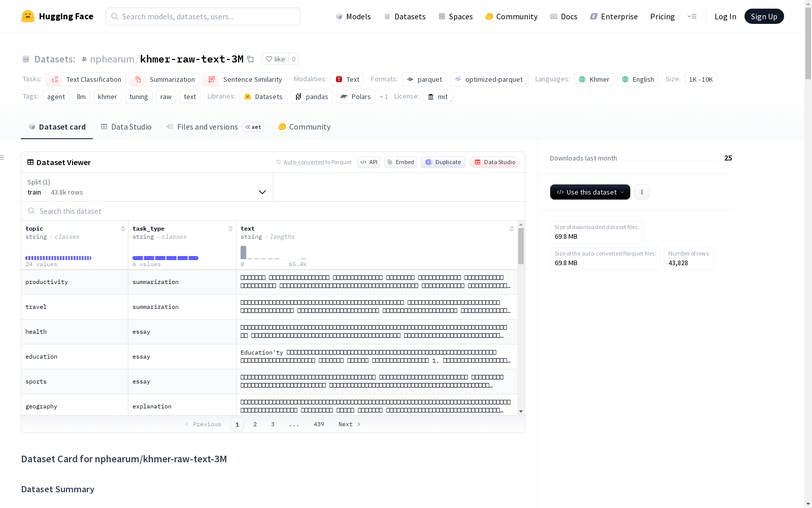Select the geography topic cell
Viewport: 812px width, 508px height.
tap(75, 405)
